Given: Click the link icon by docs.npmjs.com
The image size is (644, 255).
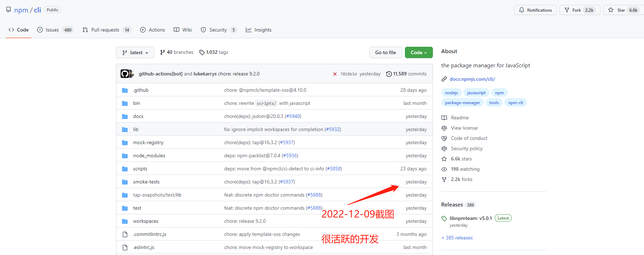Looking at the screenshot, I should coord(444,79).
